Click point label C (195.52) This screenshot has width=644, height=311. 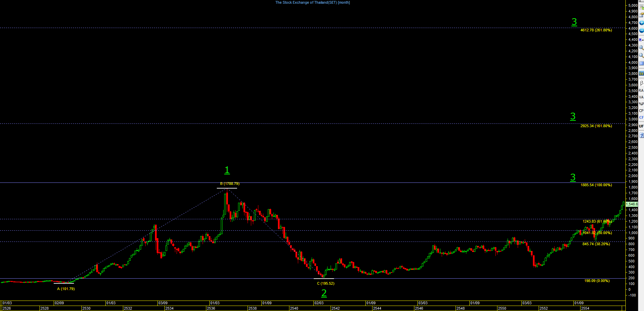pos(326,283)
